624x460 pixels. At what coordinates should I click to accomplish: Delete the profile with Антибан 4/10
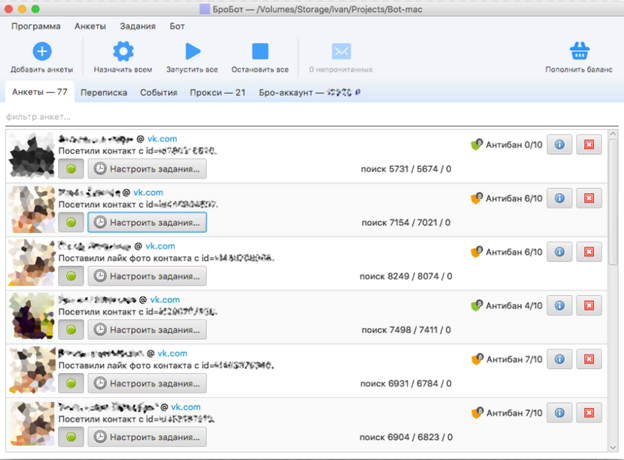pos(589,306)
